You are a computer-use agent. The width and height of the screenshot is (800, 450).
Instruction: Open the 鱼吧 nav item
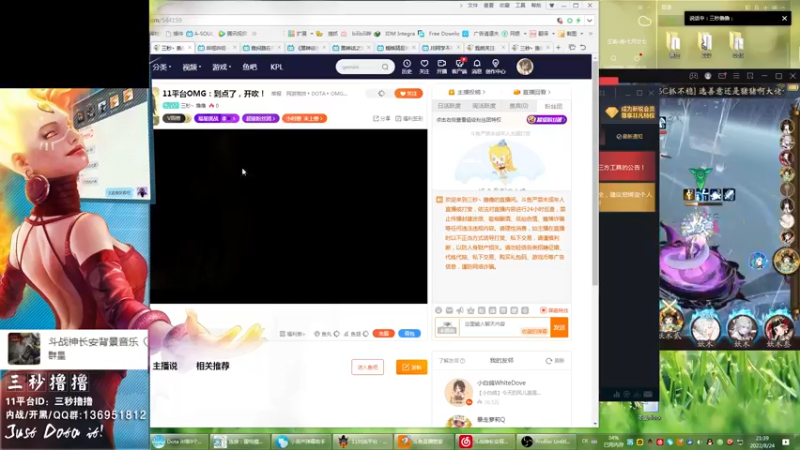tap(249, 67)
